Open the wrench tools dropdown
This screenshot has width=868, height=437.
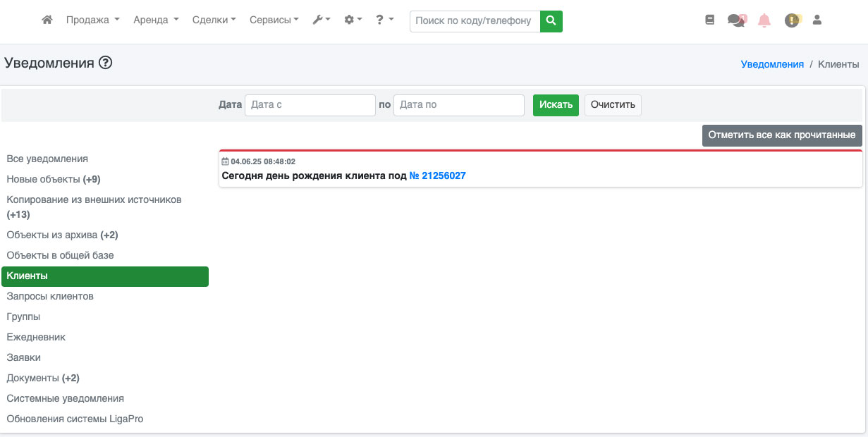pos(322,20)
